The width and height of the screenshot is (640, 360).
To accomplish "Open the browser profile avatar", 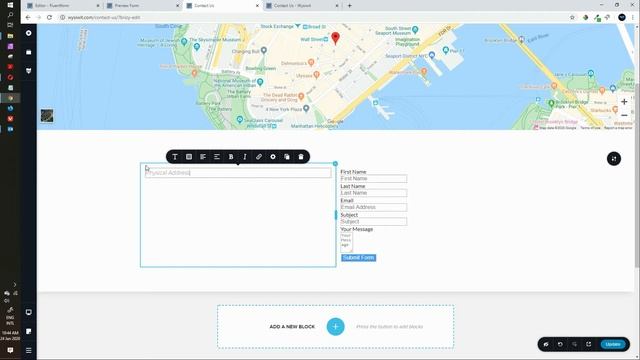I will tap(622, 18).
